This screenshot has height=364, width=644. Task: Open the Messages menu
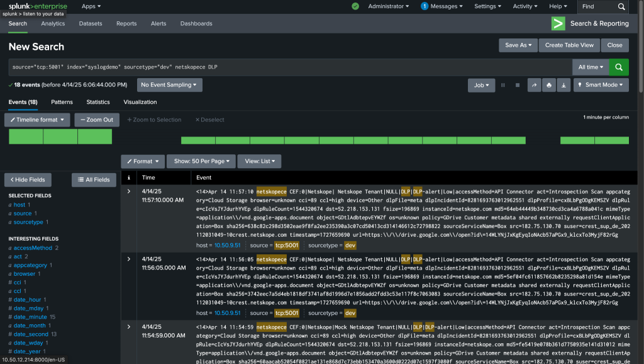pos(441,6)
